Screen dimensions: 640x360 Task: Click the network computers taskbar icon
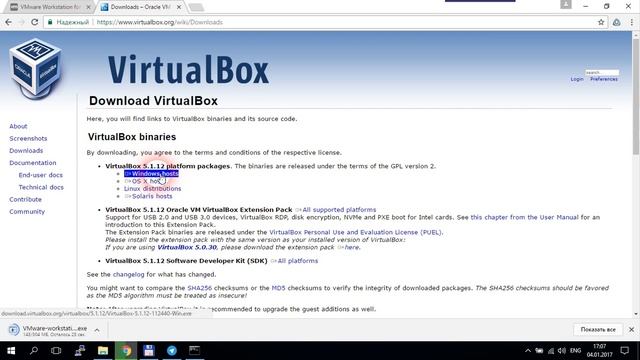pos(80,351)
